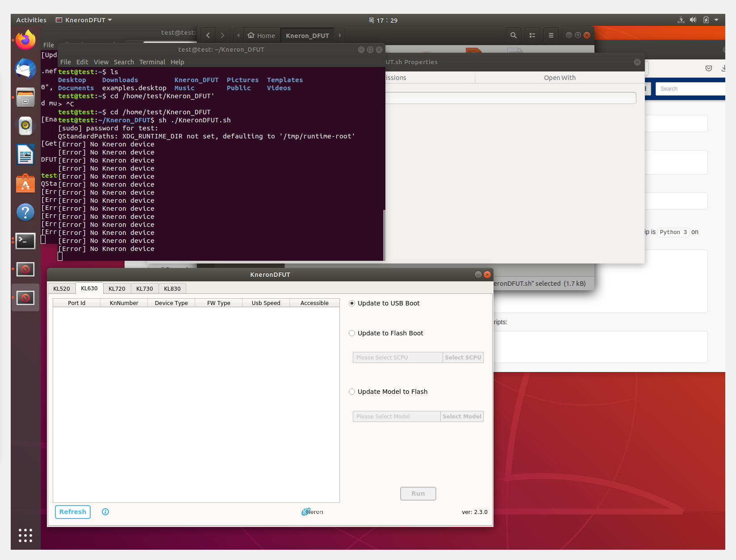
Task: Click the Device Type column header
Action: (x=171, y=303)
